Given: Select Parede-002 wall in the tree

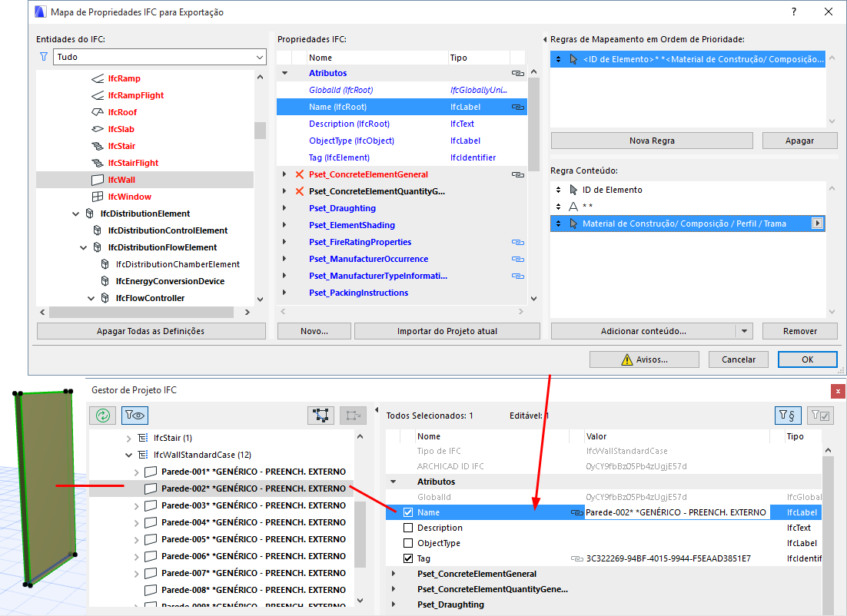Looking at the screenshot, I should (x=221, y=488).
